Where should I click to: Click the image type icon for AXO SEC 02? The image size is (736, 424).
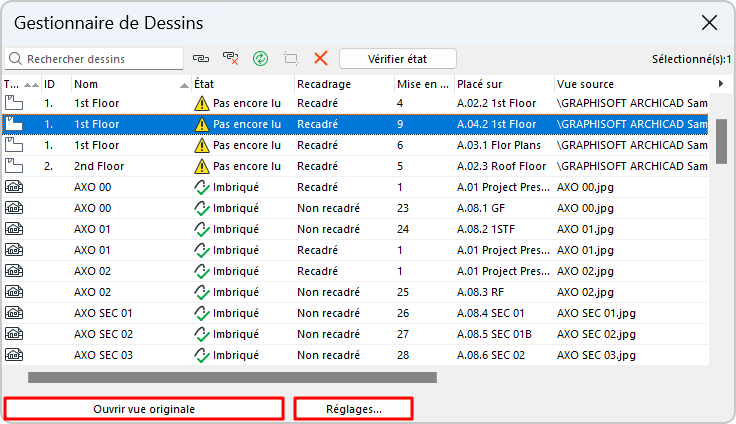click(14, 334)
